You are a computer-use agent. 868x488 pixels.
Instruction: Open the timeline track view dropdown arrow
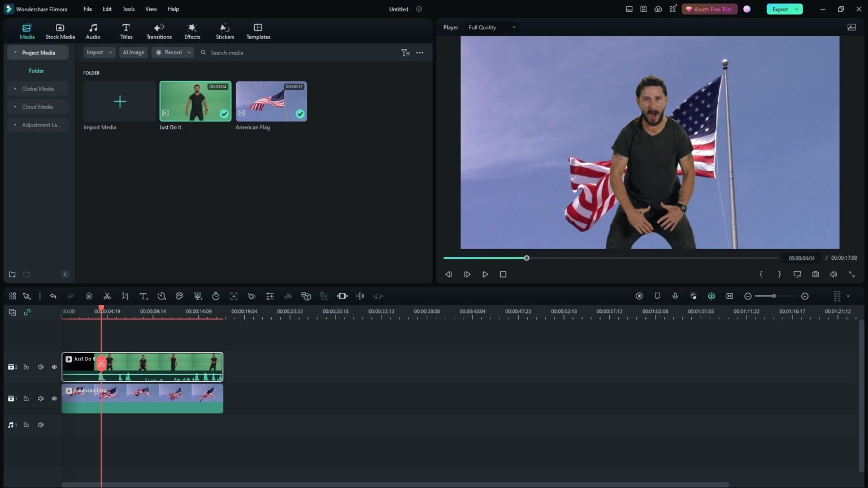848,296
